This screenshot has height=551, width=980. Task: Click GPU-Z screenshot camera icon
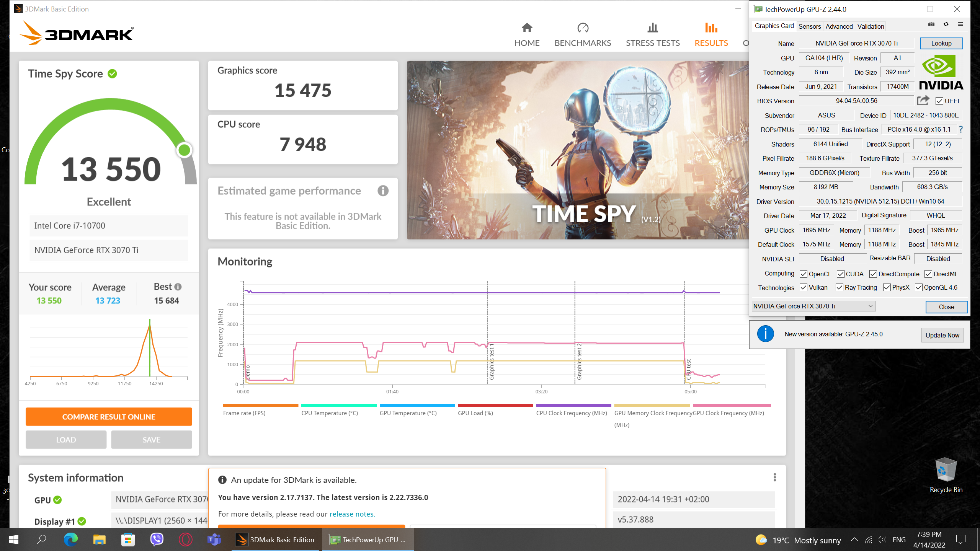931,24
